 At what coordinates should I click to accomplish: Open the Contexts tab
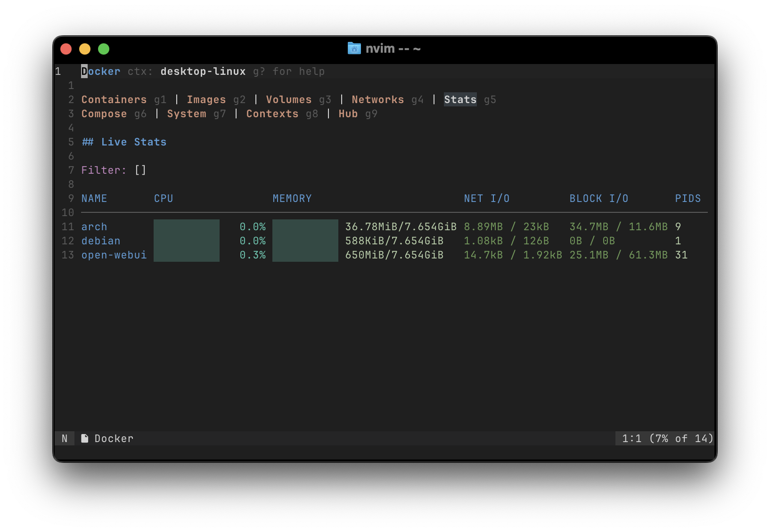[272, 114]
